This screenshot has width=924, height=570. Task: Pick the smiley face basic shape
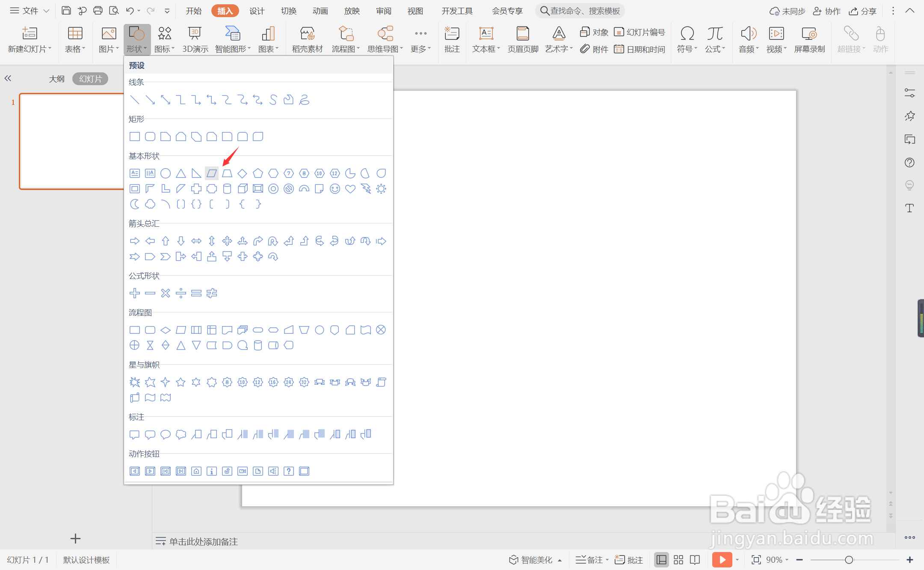335,189
